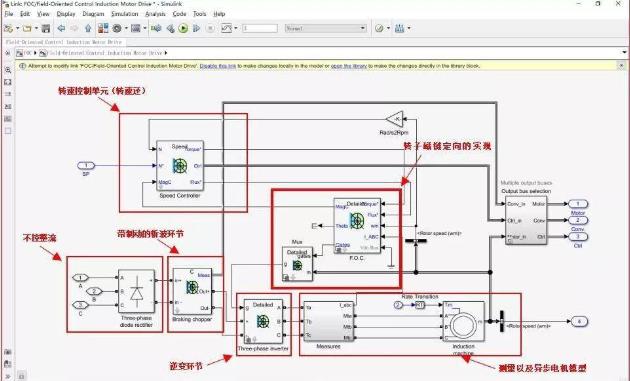Click the Open folder toolbar icon
630x381 pixels.
(27, 29)
